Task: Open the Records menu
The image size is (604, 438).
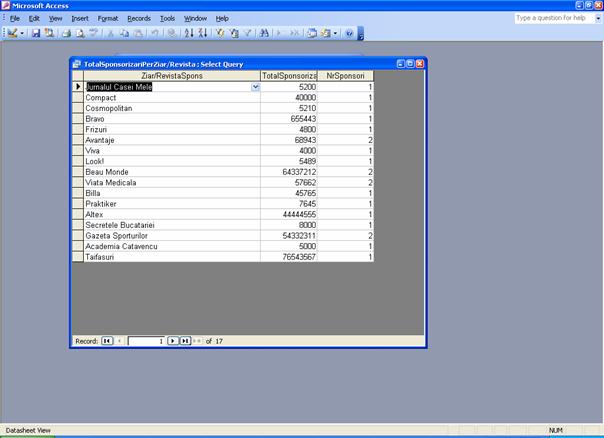Action: (139, 18)
